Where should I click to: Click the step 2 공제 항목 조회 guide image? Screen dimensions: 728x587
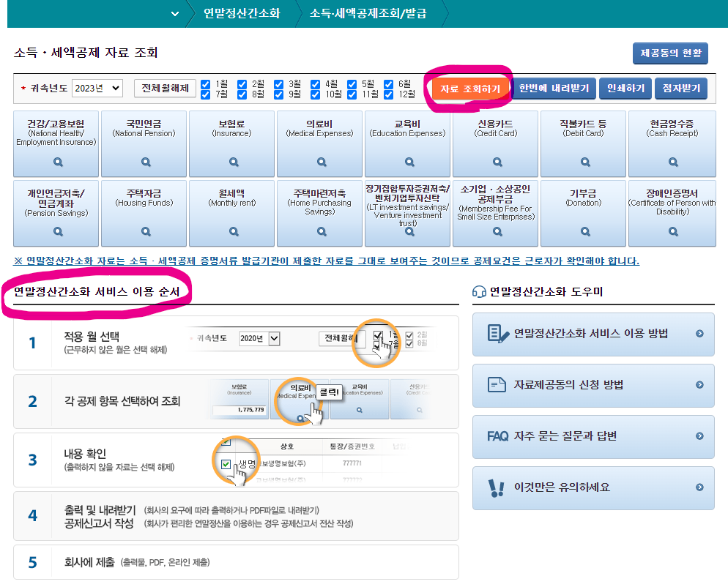tap(320, 401)
